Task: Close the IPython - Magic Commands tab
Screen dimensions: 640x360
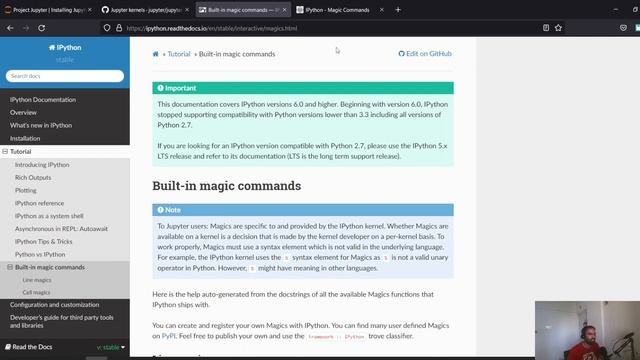Action: click(382, 10)
